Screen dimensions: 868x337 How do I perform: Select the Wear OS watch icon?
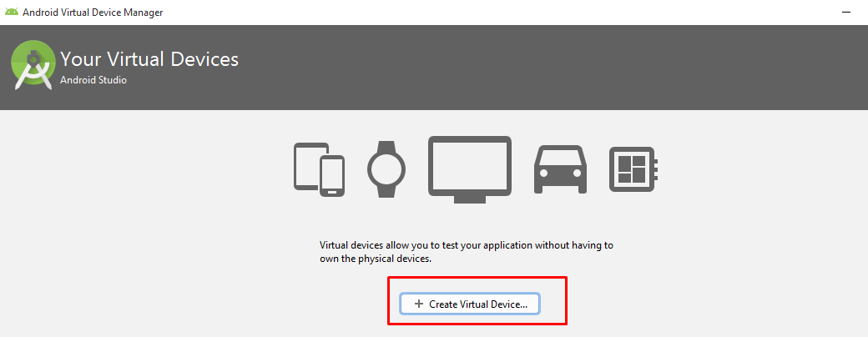click(385, 168)
